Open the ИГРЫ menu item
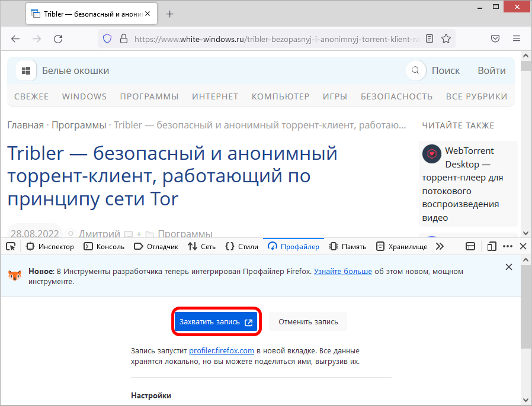Viewport: 532px width, 406px height. 335,96
